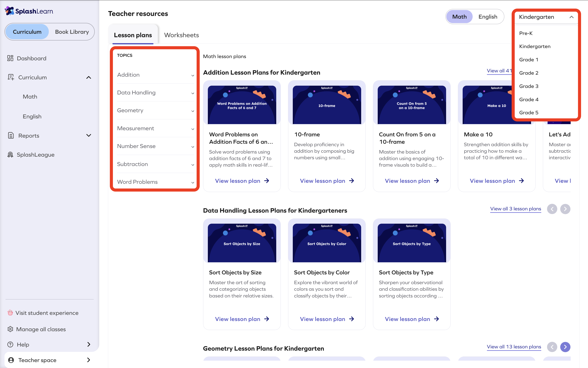Open Sort Objects by Color thumbnail
Screen dimensions: 588x368
click(x=326, y=243)
